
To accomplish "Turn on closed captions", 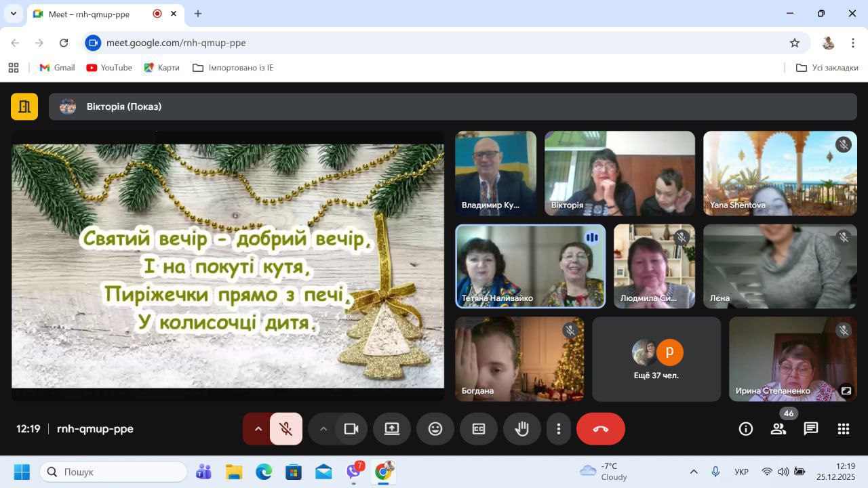I will click(x=478, y=429).
